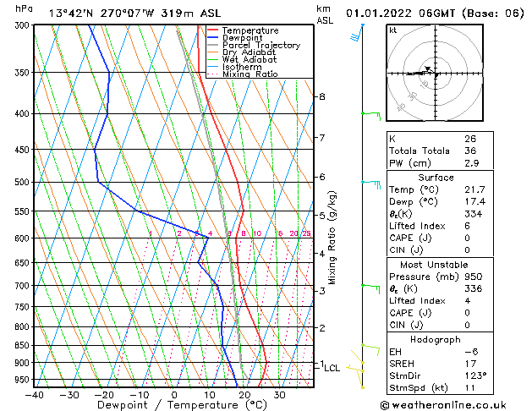Click the wind barb at 400 hPa
The image size is (532, 411).
[x=371, y=116]
